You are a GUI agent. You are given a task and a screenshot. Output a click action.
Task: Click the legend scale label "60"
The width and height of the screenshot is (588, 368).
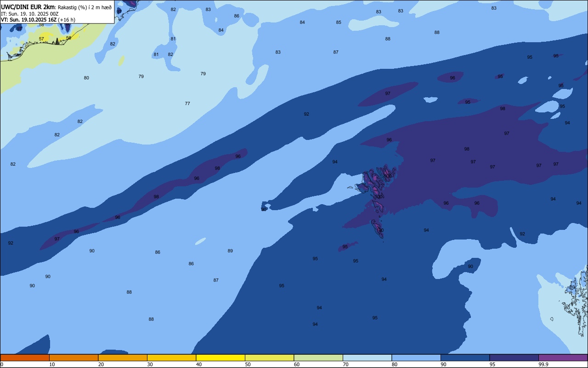coord(297,364)
